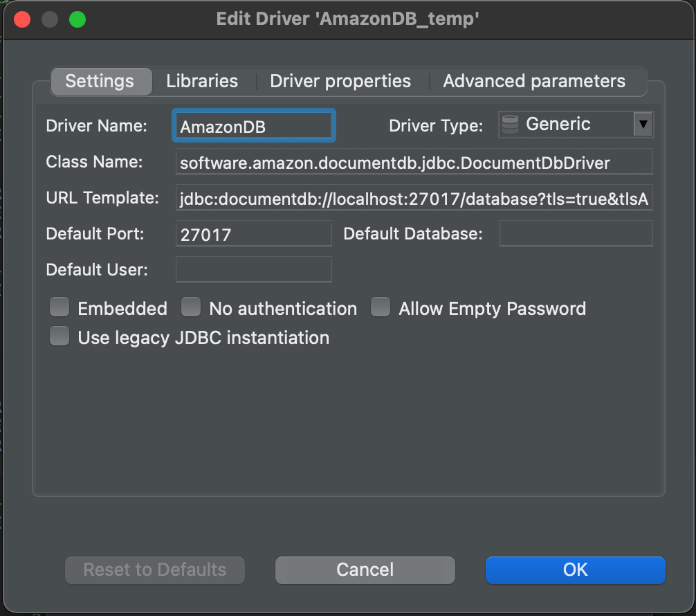Click the Reset to Defaults button

coord(155,570)
